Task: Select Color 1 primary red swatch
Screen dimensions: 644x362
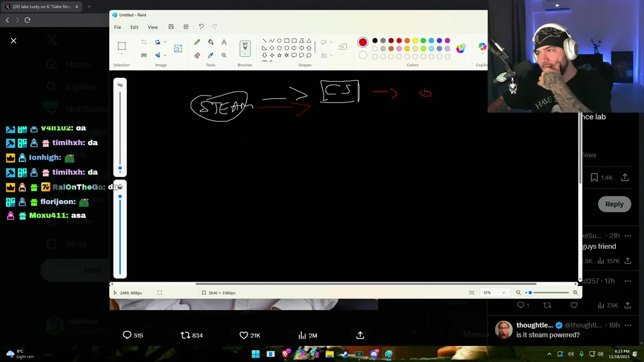Action: pos(363,42)
